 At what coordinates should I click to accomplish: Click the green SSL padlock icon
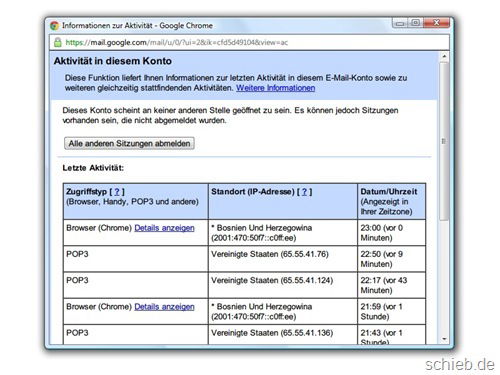click(x=58, y=42)
